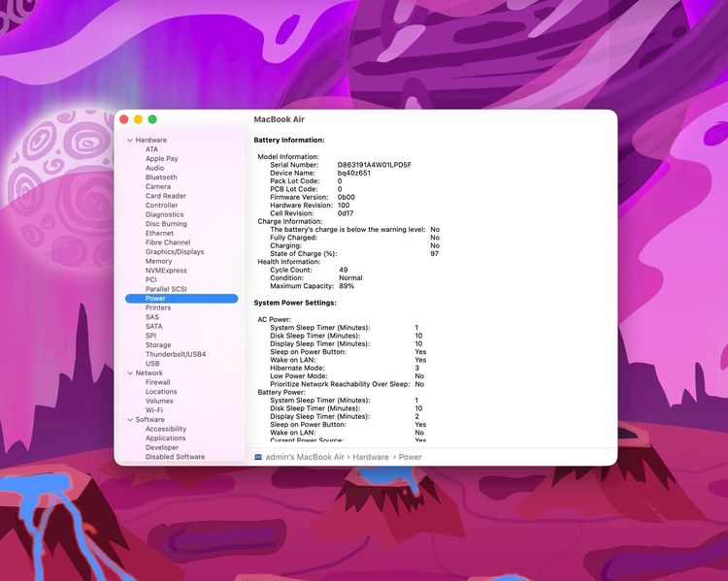Click the Hardware Revision value 100
Image resolution: width=728 pixels, height=581 pixels.
pyautogui.click(x=344, y=205)
